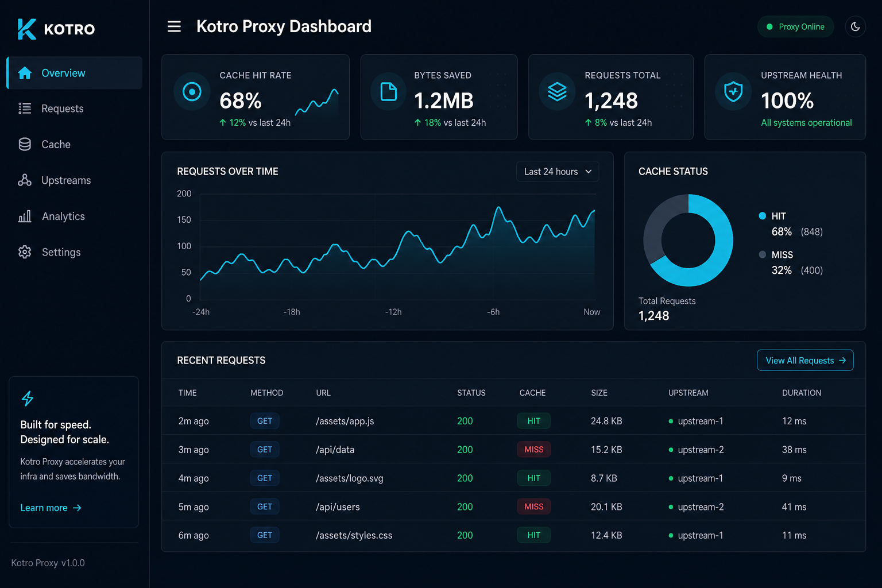Image resolution: width=882 pixels, height=588 pixels.
Task: Click GET badge for /api/users
Action: [265, 506]
